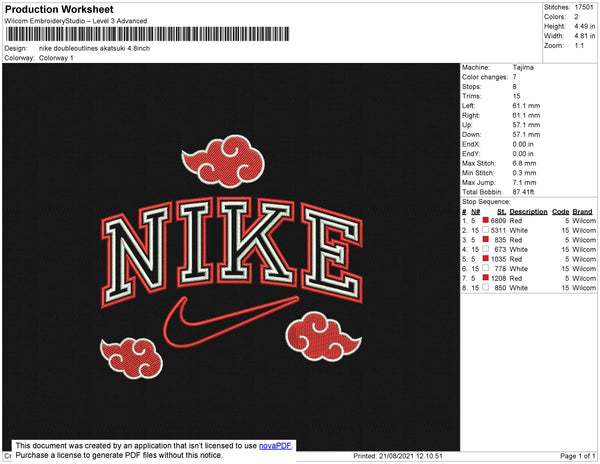Click the Max Jump value 7.1 mm

524,182
